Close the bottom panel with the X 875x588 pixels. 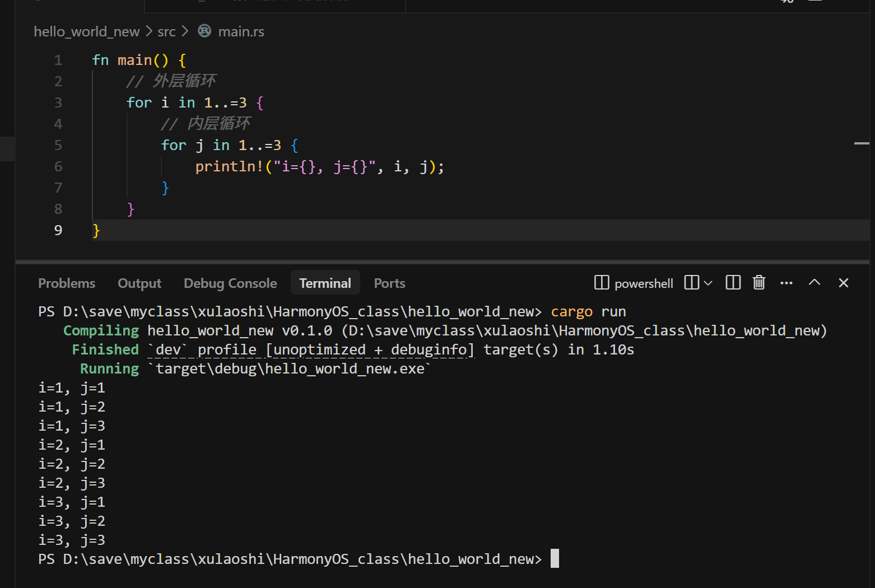tap(844, 283)
